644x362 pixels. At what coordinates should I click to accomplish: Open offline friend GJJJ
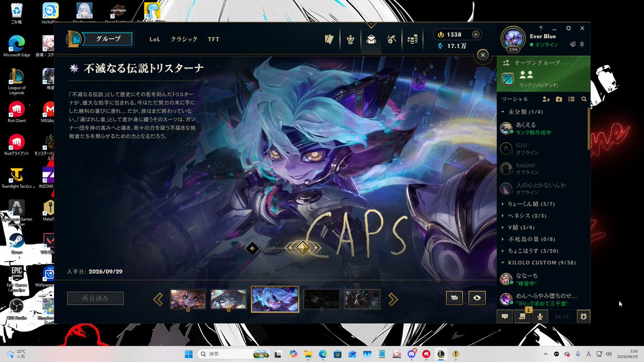pos(542,149)
